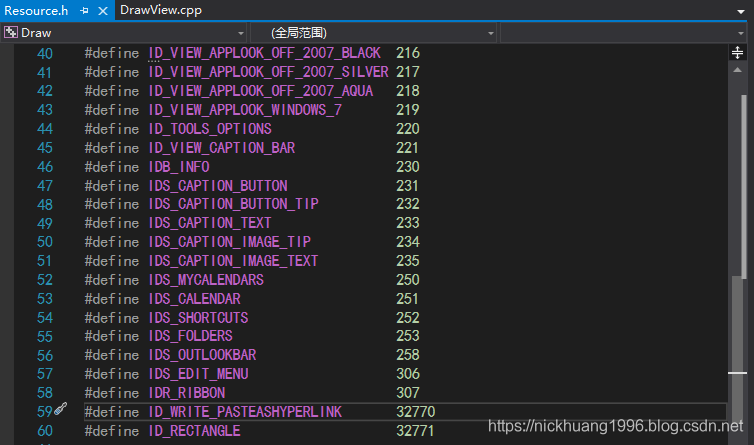The width and height of the screenshot is (754, 445).
Task: Click IDS_OUTLOOKBAR identifier
Action: (x=202, y=355)
